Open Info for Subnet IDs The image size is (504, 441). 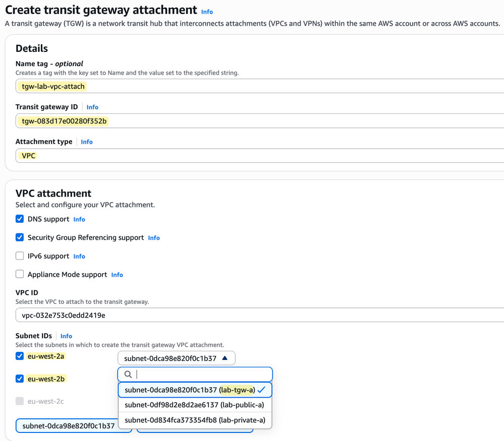[x=66, y=336]
